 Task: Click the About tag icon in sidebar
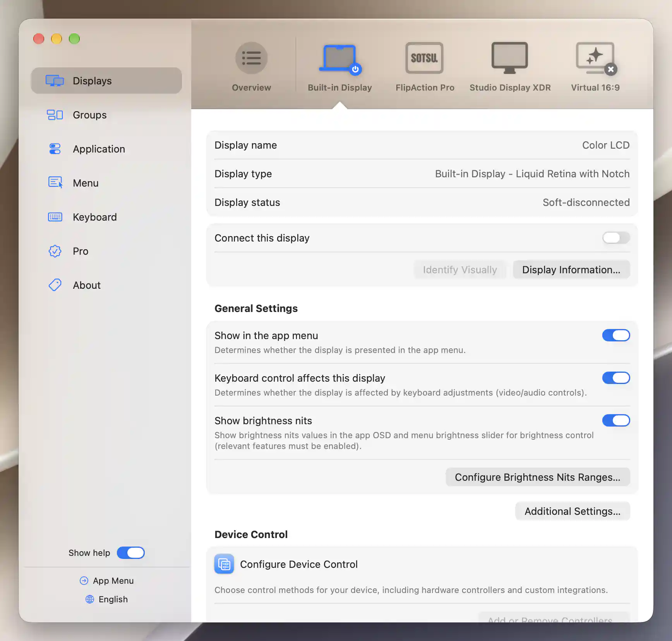coord(55,285)
